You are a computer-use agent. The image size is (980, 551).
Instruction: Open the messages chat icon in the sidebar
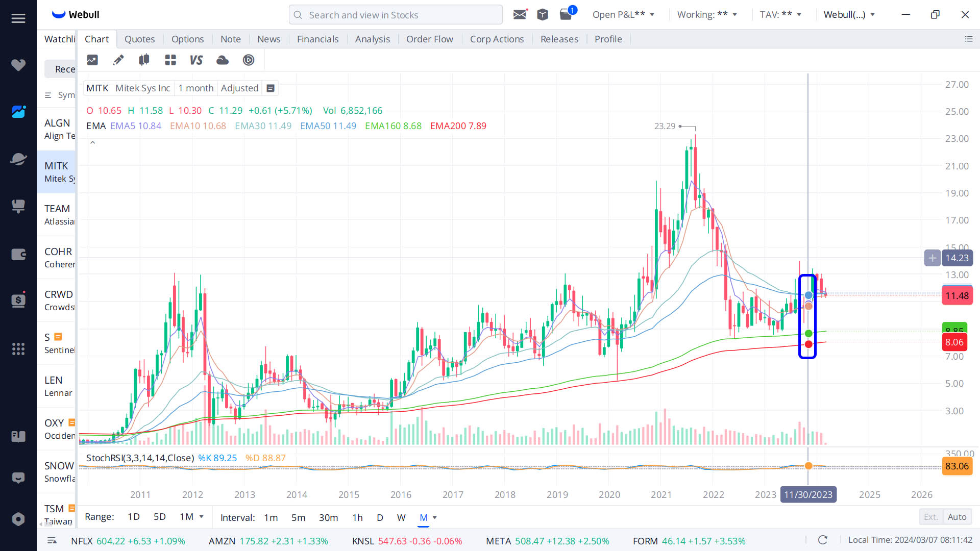pos(18,478)
